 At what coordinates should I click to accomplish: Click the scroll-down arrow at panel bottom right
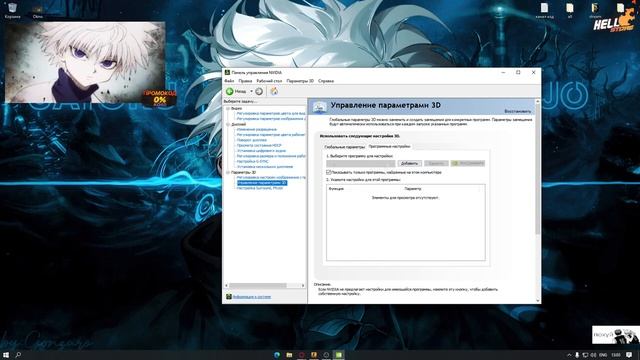538,301
